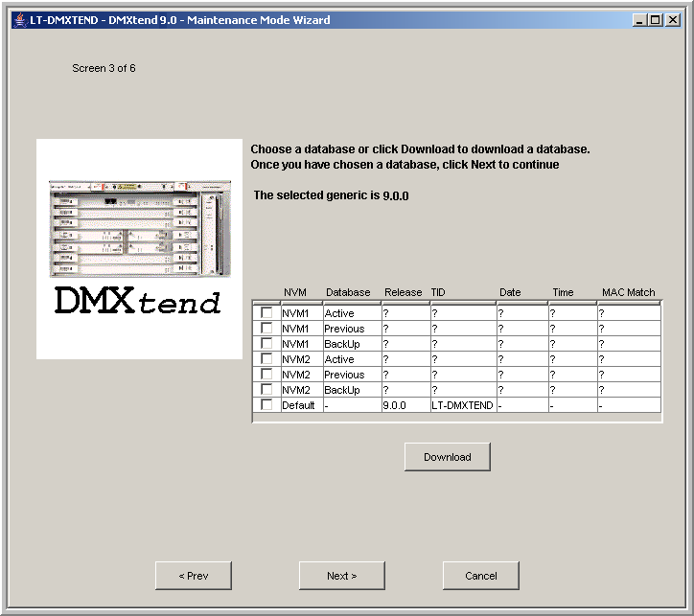Image resolution: width=694 pixels, height=616 pixels.
Task: Close the wizard with the X button
Action: pos(673,20)
